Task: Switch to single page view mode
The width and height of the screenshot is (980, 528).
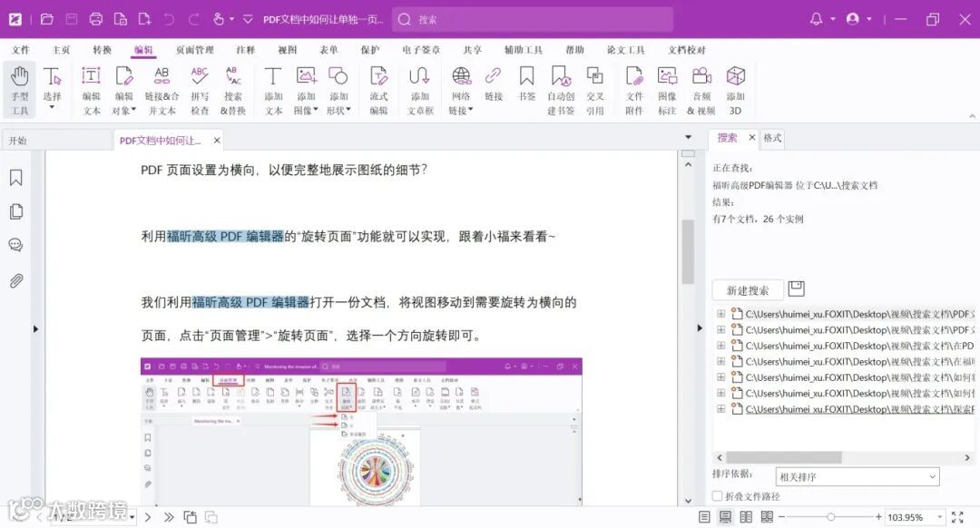Action: click(x=704, y=517)
